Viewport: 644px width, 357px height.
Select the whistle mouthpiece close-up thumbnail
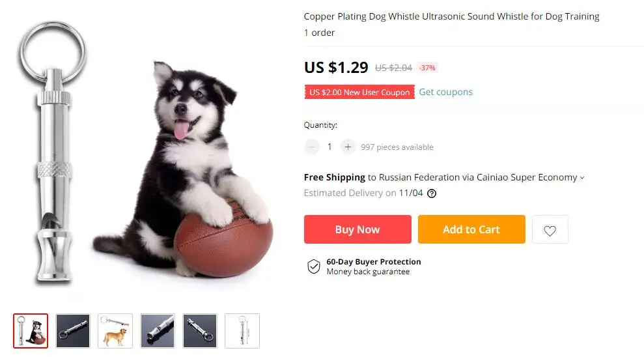158,330
